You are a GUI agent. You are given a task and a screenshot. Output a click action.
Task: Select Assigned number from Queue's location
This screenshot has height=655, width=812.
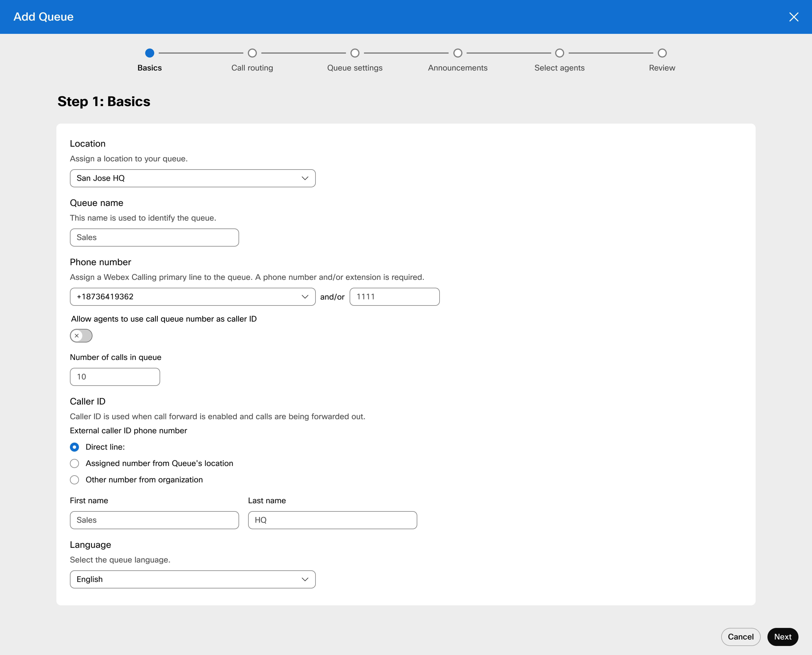point(75,463)
